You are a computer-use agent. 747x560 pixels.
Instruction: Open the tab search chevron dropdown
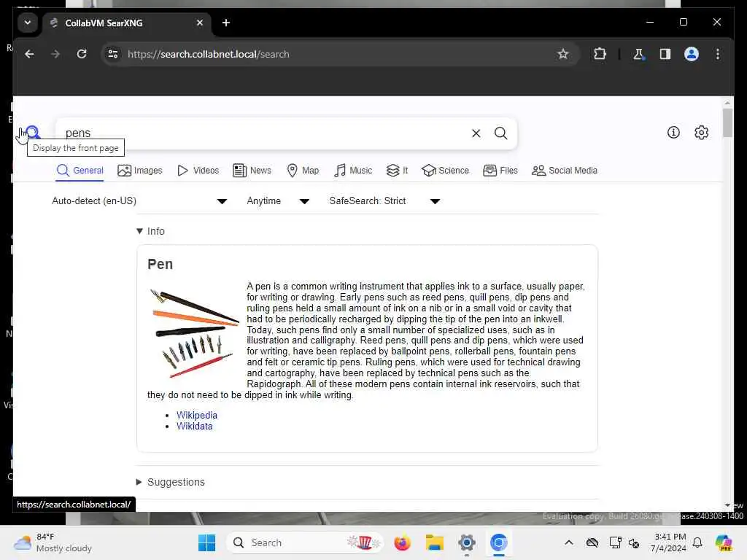pyautogui.click(x=28, y=23)
